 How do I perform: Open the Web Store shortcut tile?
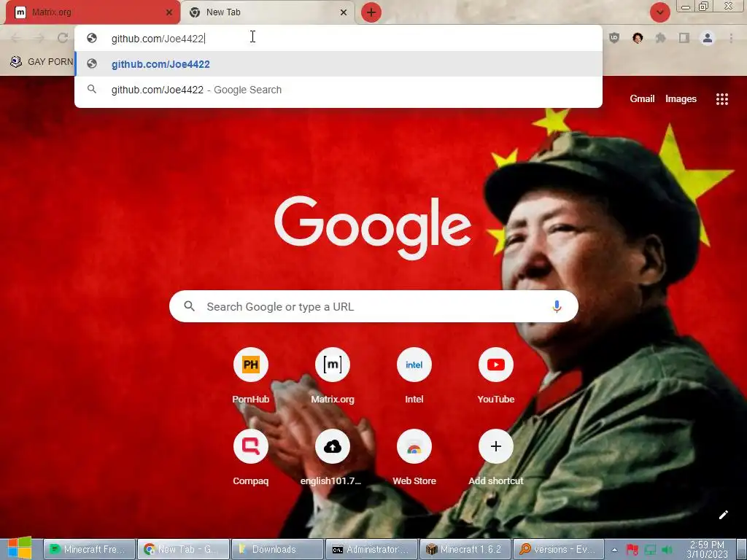coord(414,457)
